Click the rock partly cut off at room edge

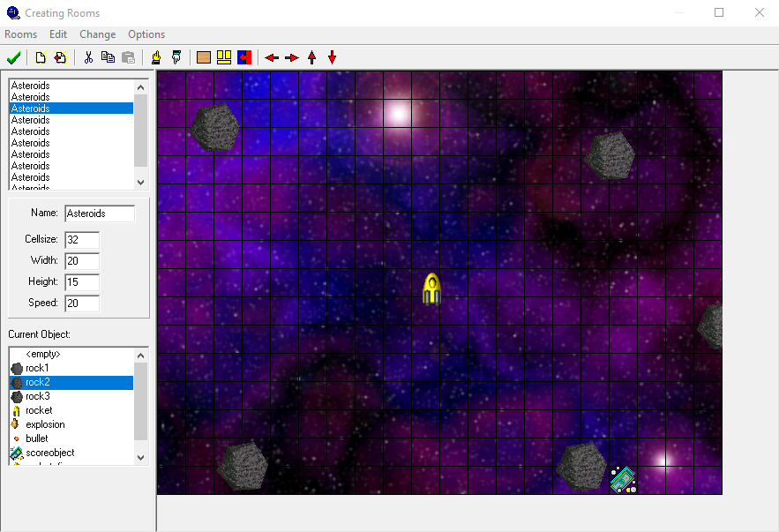point(709,326)
